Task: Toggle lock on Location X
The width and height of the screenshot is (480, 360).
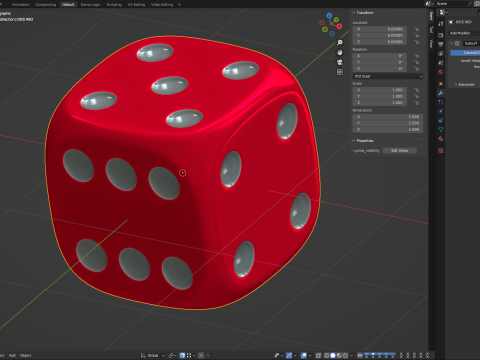Action: [417, 29]
